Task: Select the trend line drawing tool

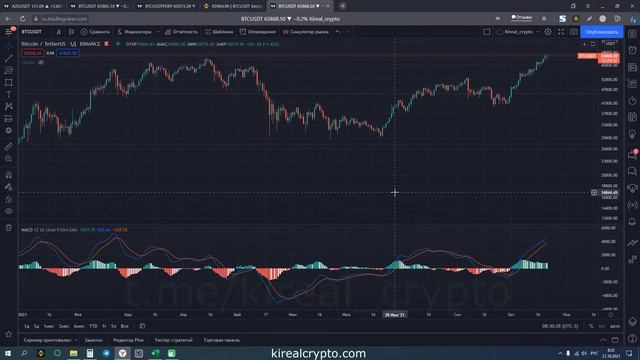Action: pos(9,58)
